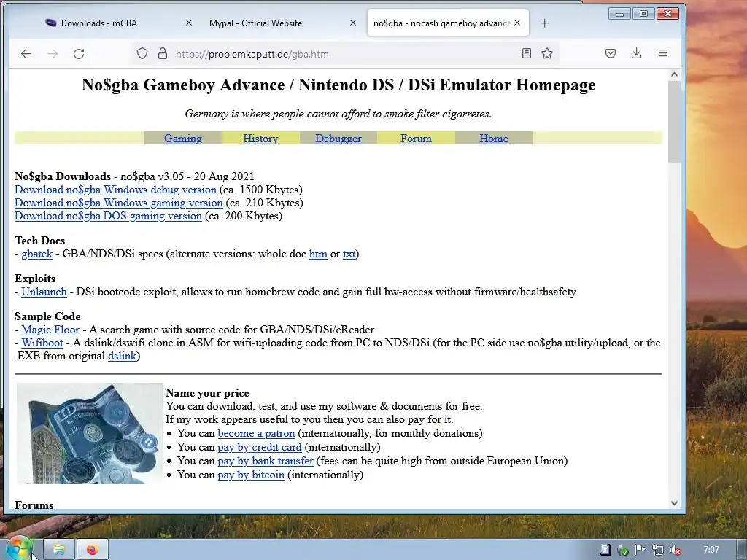747x560 pixels.
Task: Open the tracking protection shield icon
Action: [x=142, y=53]
